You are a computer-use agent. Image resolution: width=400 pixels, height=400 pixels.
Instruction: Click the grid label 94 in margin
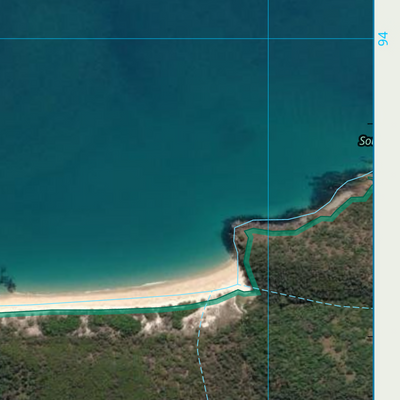point(383,39)
